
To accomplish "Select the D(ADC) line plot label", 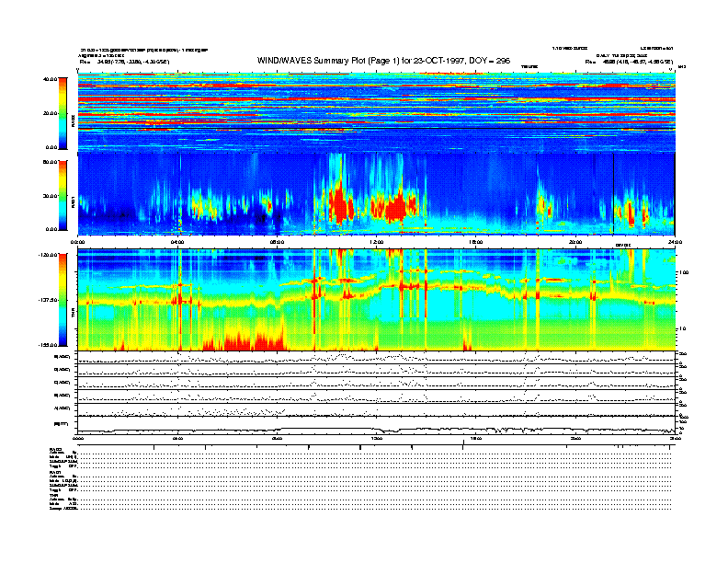I will (63, 370).
